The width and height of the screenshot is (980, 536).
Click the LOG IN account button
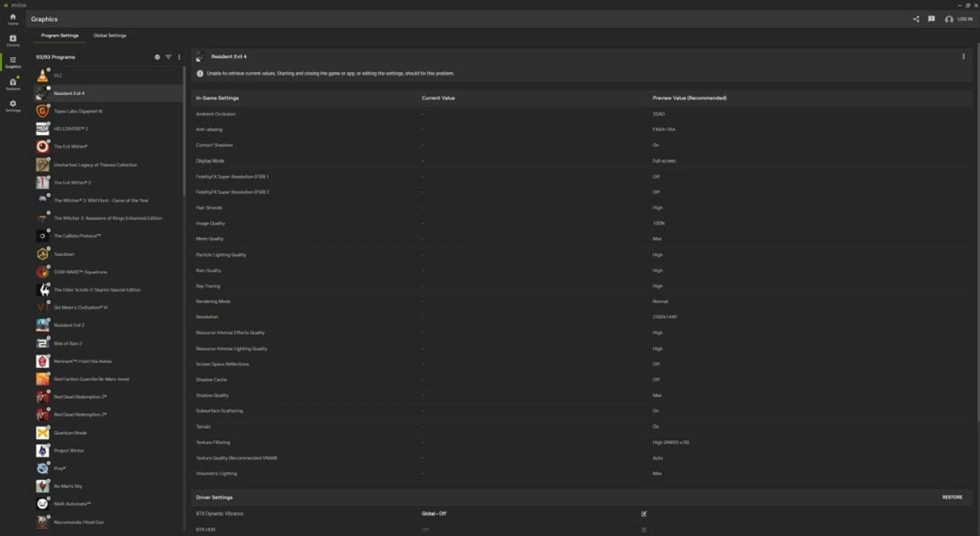pyautogui.click(x=959, y=19)
